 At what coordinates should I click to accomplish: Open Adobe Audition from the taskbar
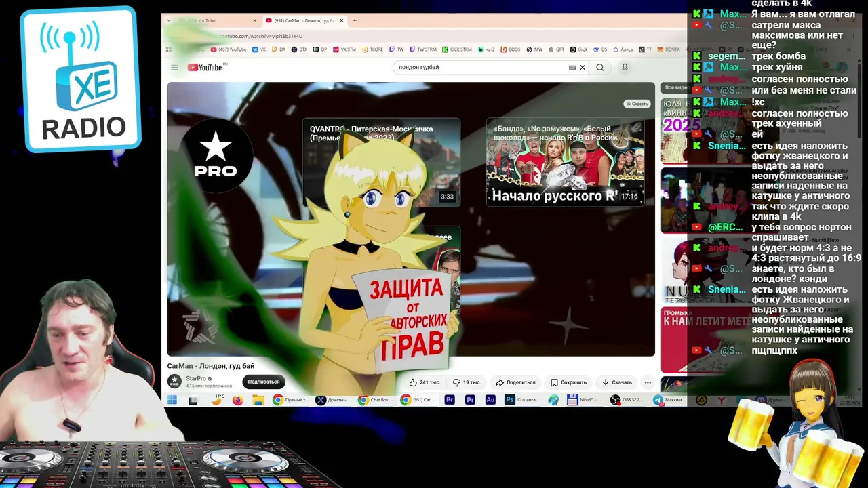490,400
